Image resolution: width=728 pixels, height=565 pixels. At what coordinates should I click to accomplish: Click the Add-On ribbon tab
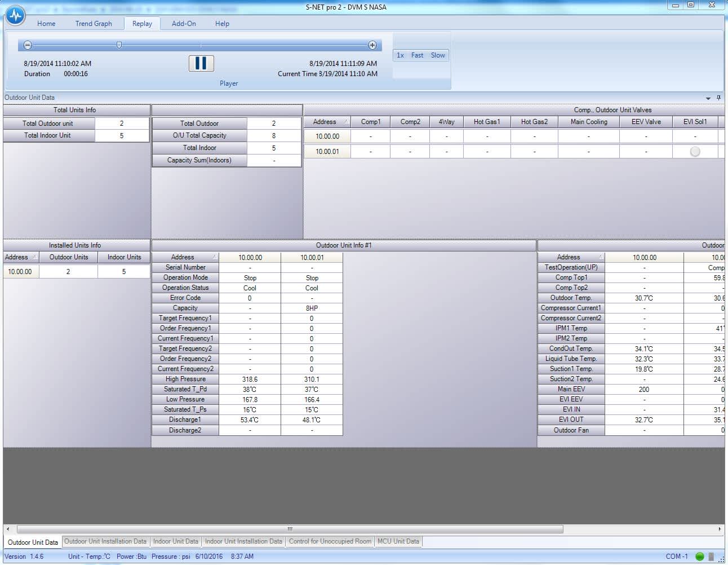click(x=184, y=24)
